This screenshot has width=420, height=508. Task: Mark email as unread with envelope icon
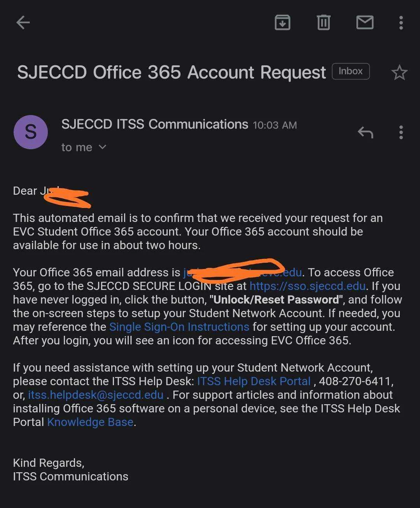(365, 23)
